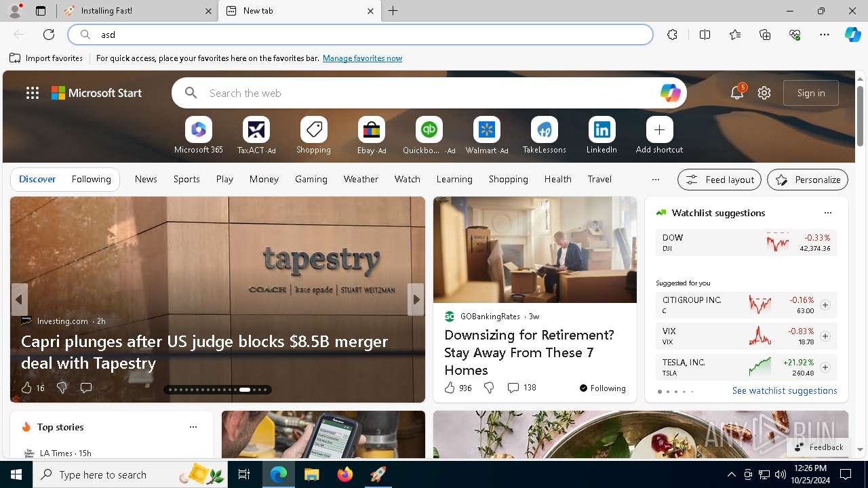Open the Collections icon
This screenshot has height=488, width=868.
point(765,35)
